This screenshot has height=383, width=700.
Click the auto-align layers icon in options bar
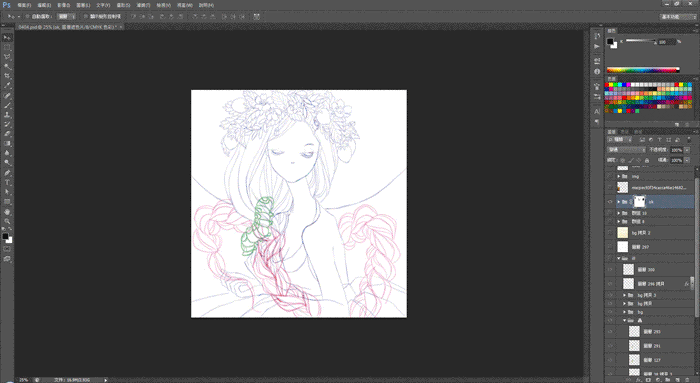[x=256, y=17]
